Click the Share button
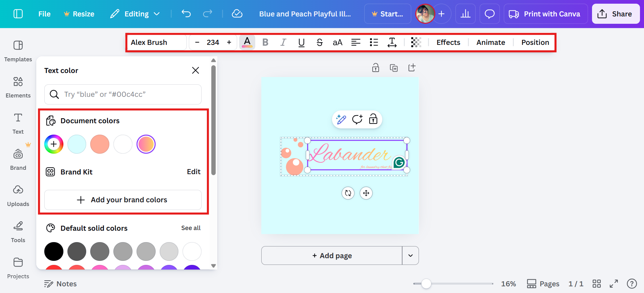Viewport: 644px width, 293px height. click(616, 14)
